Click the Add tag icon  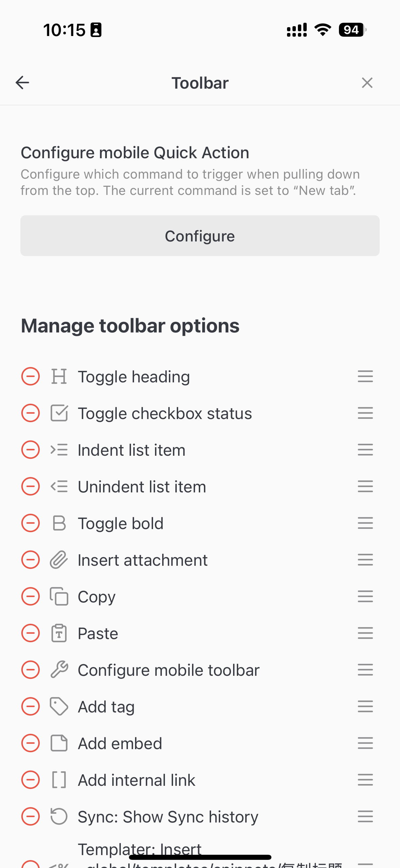[x=59, y=706]
